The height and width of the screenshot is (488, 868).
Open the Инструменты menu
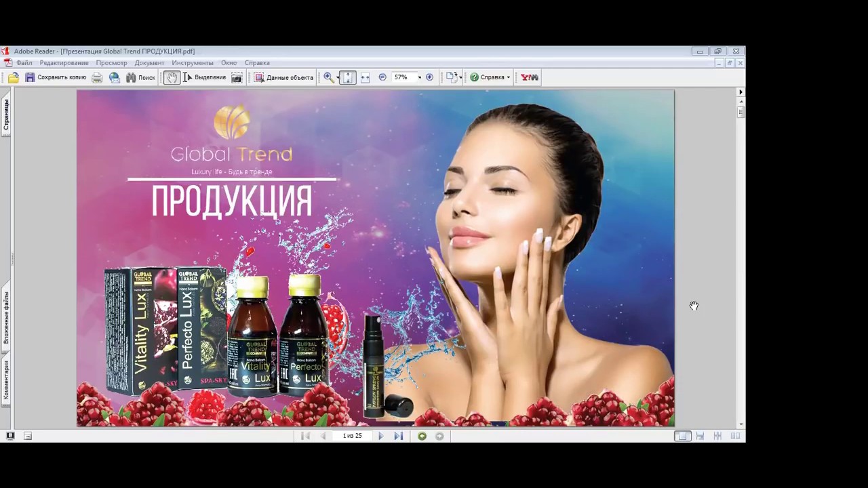(x=193, y=63)
